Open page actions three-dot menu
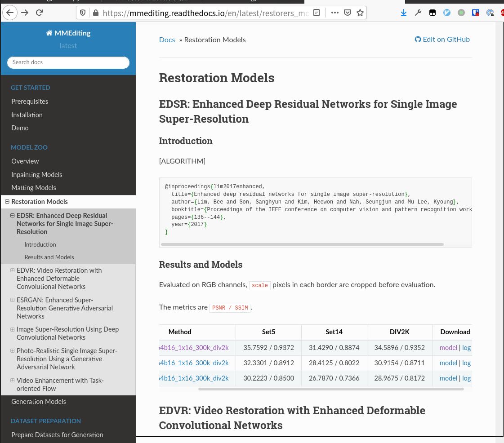 click(335, 13)
